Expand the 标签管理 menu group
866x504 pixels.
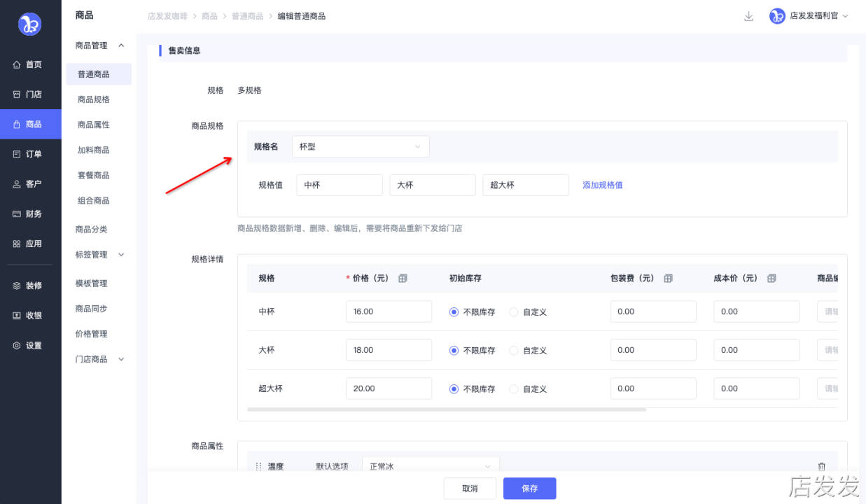pyautogui.click(x=121, y=255)
